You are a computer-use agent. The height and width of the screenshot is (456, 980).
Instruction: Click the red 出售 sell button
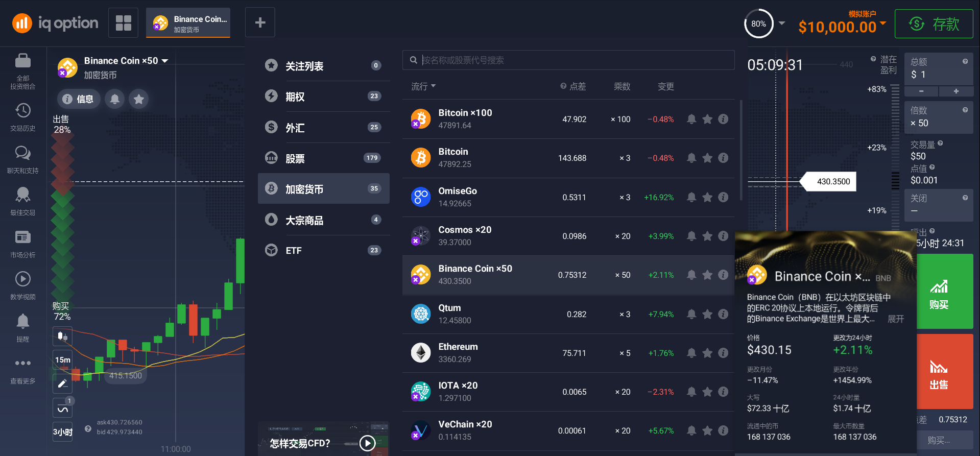coord(945,371)
